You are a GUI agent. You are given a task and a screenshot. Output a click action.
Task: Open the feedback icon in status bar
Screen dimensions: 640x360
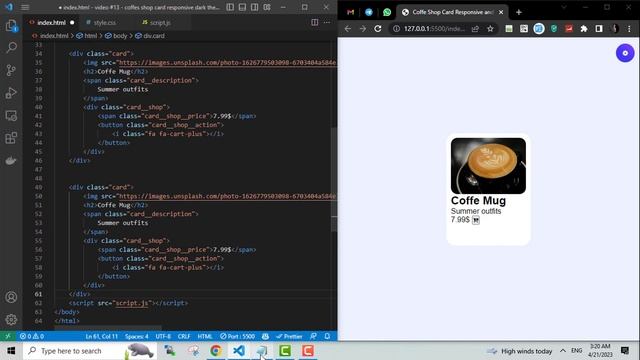313,336
